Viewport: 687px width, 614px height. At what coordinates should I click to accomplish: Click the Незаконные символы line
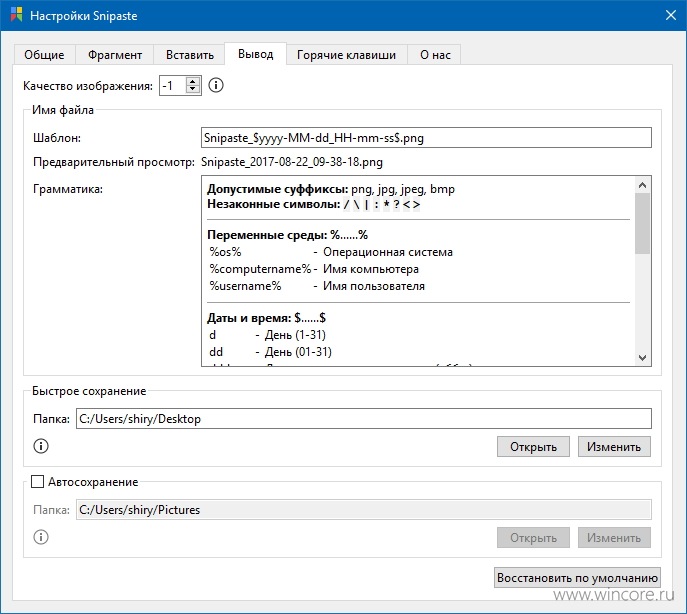(314, 204)
